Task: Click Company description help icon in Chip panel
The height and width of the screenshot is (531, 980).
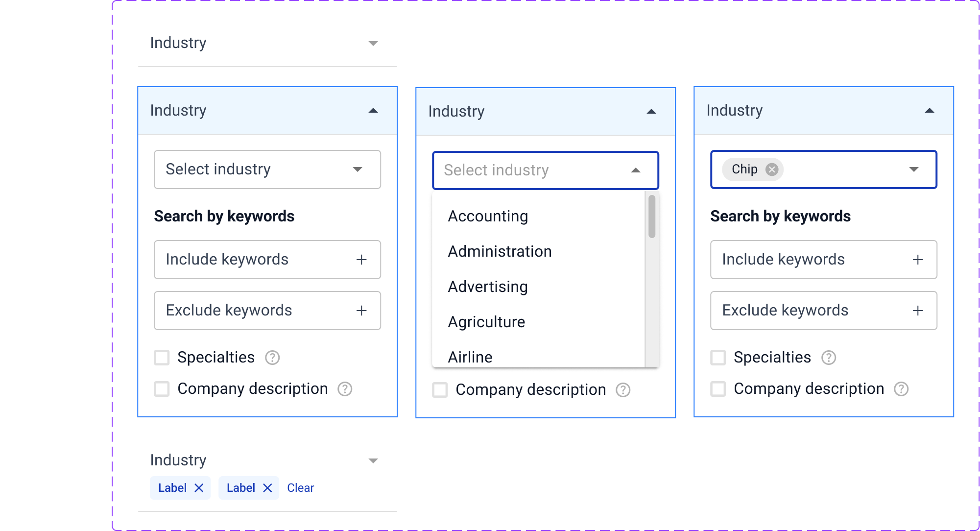Action: 901,389
